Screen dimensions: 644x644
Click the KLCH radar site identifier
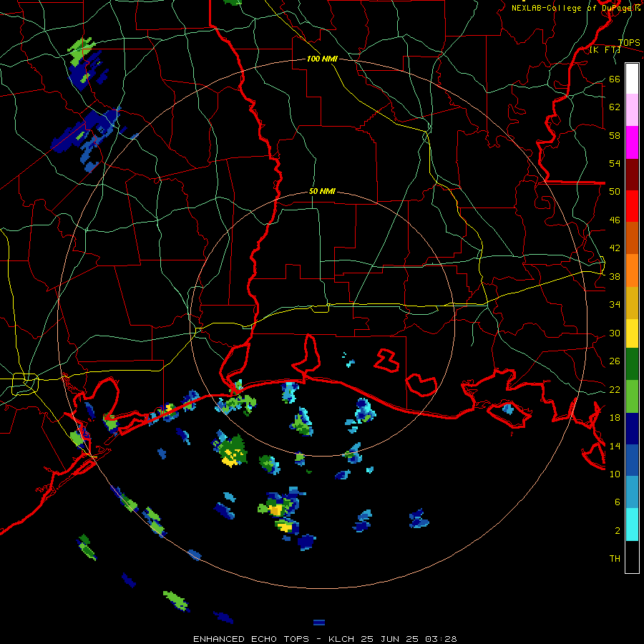click(342, 639)
